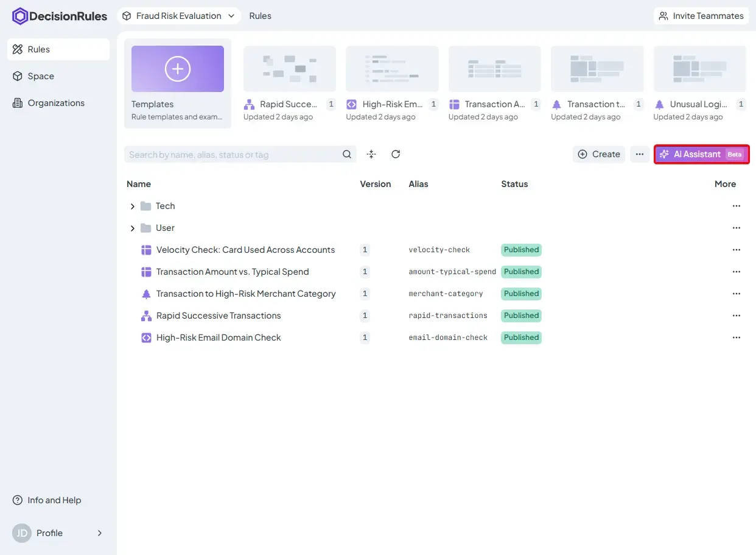Viewport: 756px width, 555px height.
Task: Click script icon of High-Risk Email Domain
Action: pos(146,338)
